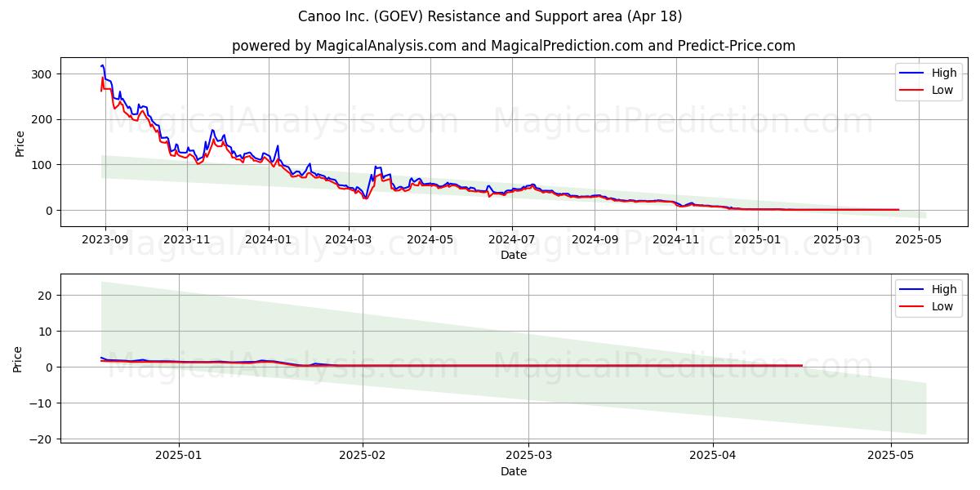Click the '2024-07' x-axis label on top chart
The image size is (980, 490).
(512, 240)
